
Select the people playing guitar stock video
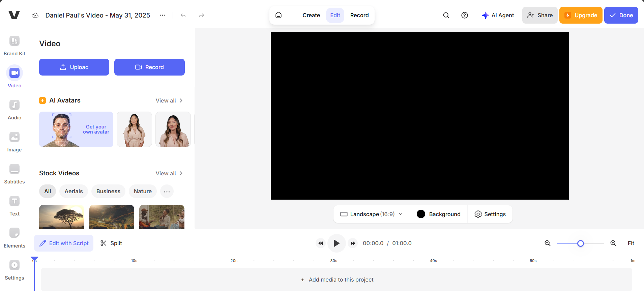pos(162,217)
